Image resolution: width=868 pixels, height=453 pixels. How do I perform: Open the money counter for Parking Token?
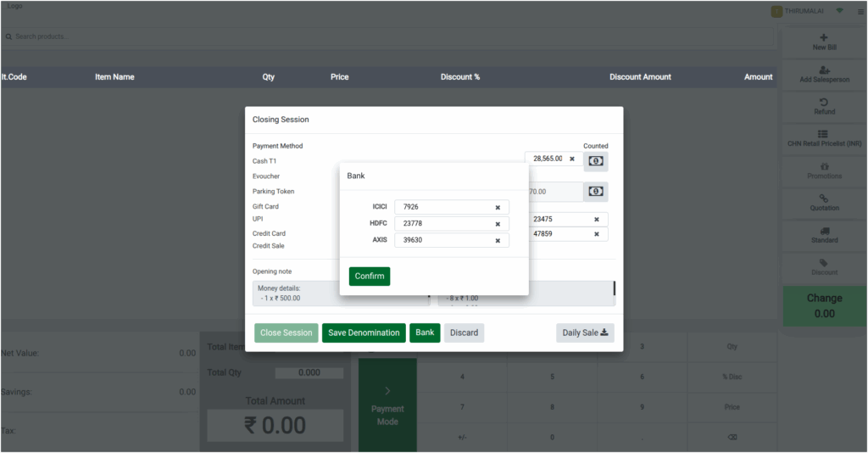(x=596, y=192)
